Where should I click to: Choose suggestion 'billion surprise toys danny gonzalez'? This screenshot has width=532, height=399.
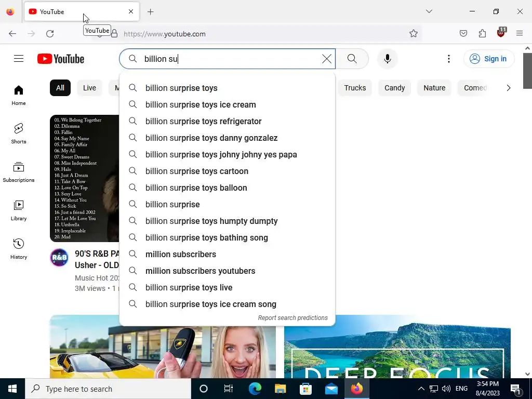pyautogui.click(x=228, y=138)
